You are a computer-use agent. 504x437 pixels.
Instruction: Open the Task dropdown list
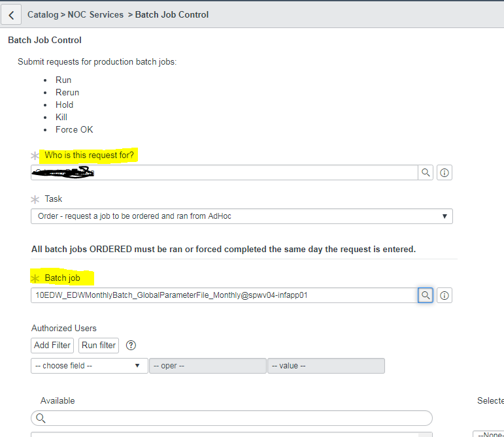(x=242, y=216)
